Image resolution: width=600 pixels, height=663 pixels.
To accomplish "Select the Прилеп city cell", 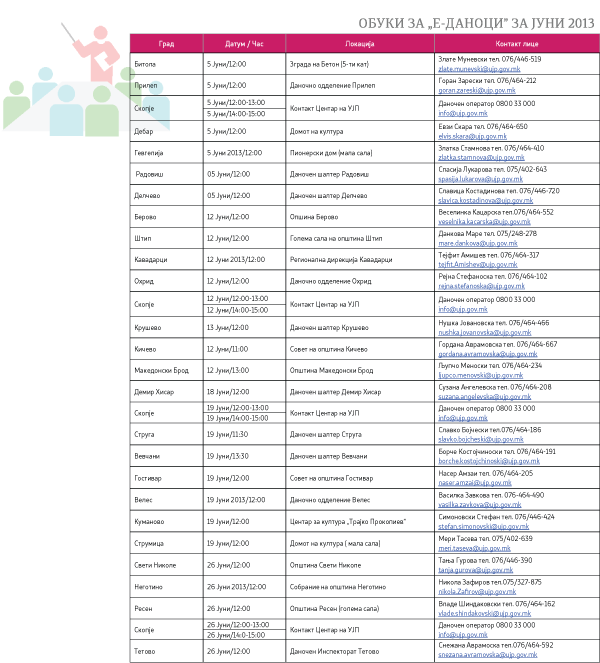I will pyautogui.click(x=150, y=86).
